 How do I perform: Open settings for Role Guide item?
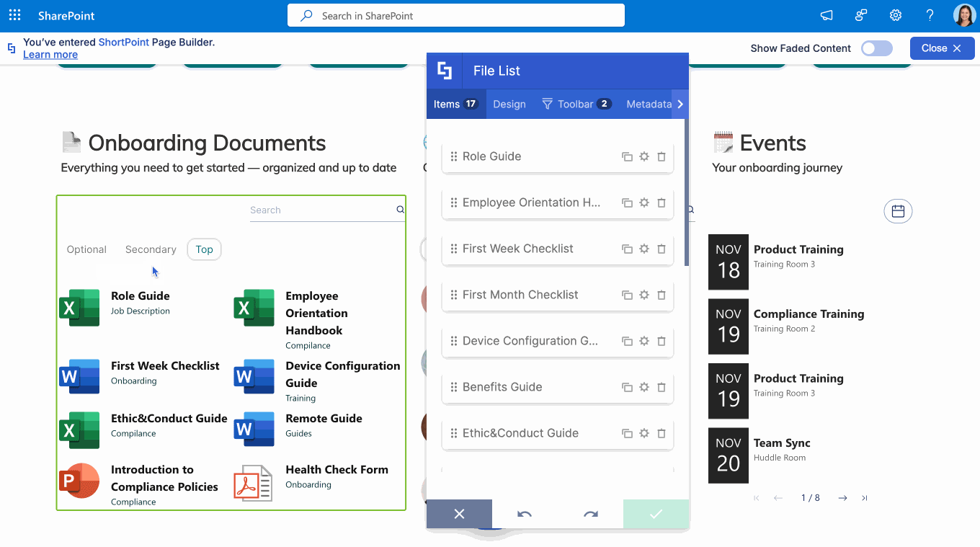click(x=644, y=156)
